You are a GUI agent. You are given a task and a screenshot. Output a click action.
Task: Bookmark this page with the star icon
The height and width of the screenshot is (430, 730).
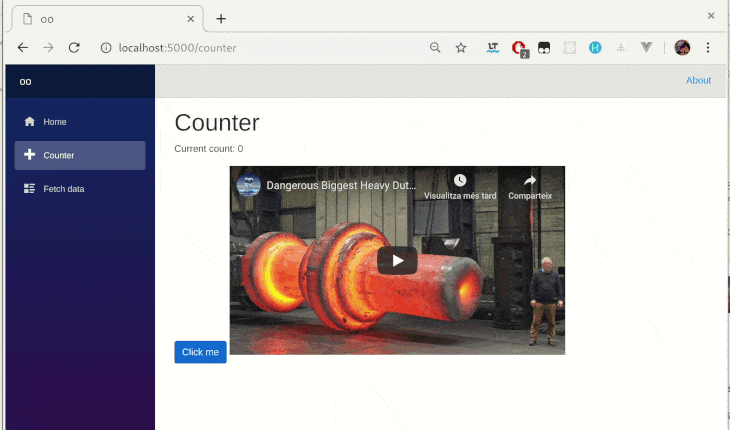(461, 47)
